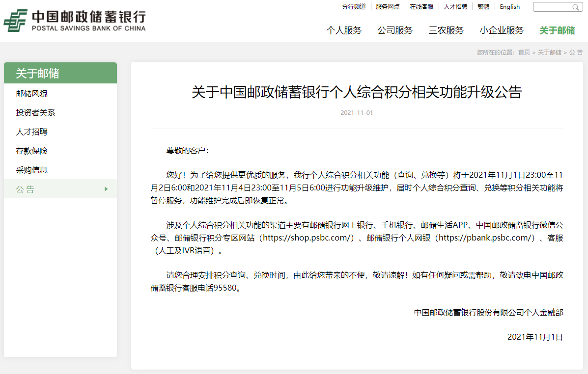Open the 公司服务 menu
The width and height of the screenshot is (588, 374).
coord(395,30)
